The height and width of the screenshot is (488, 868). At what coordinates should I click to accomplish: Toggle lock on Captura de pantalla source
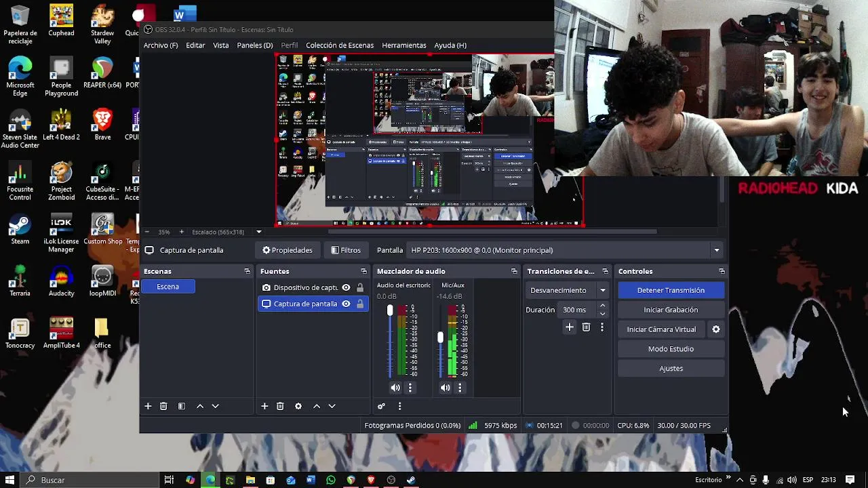click(x=360, y=304)
